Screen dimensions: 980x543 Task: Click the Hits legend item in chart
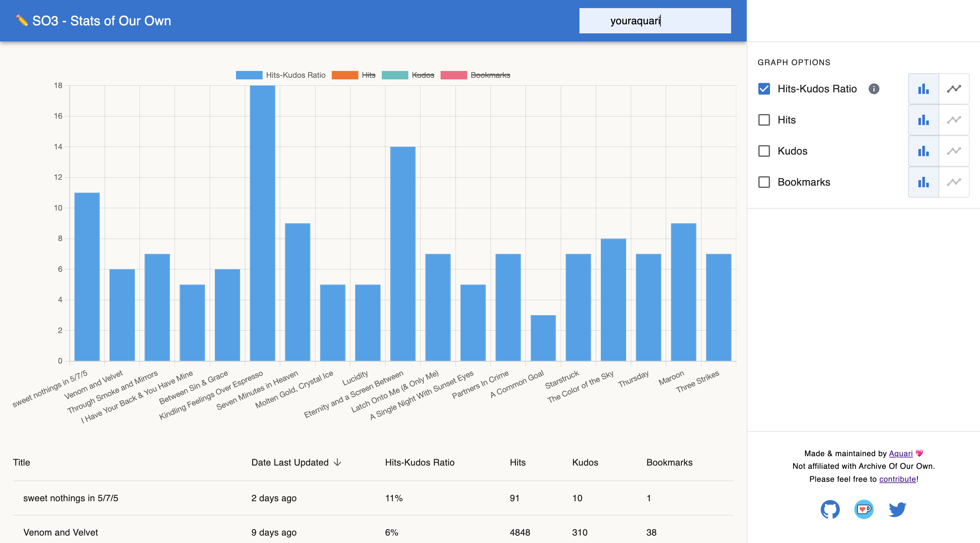click(x=368, y=75)
